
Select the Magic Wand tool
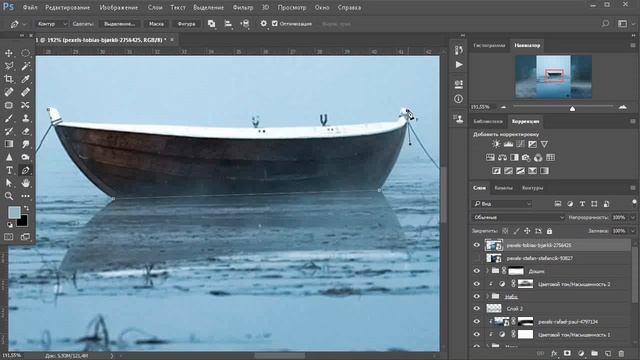pyautogui.click(x=25, y=66)
